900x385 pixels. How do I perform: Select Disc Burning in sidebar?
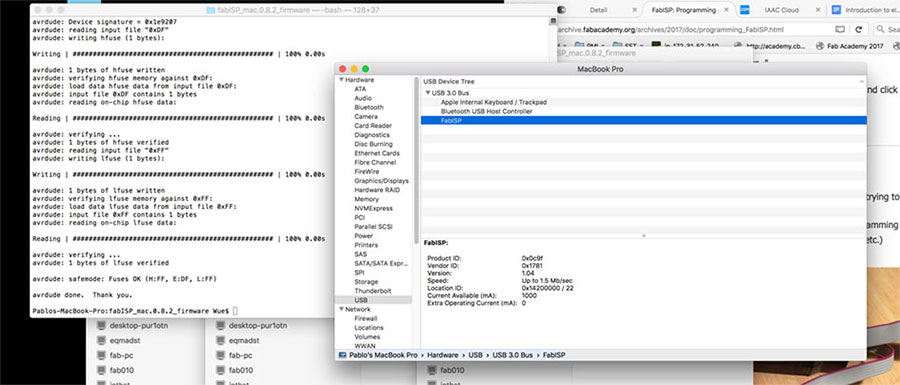[x=374, y=144]
